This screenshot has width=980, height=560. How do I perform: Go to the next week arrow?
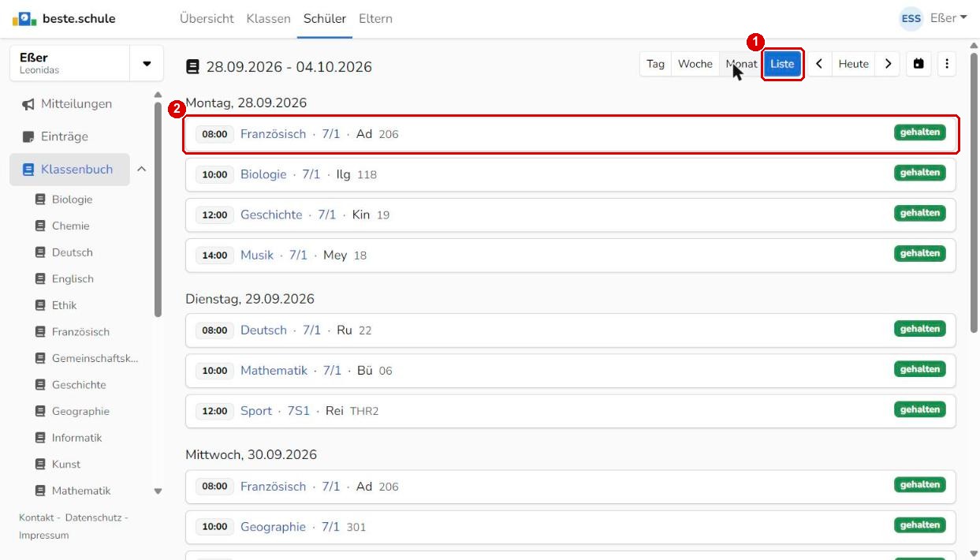click(x=888, y=64)
